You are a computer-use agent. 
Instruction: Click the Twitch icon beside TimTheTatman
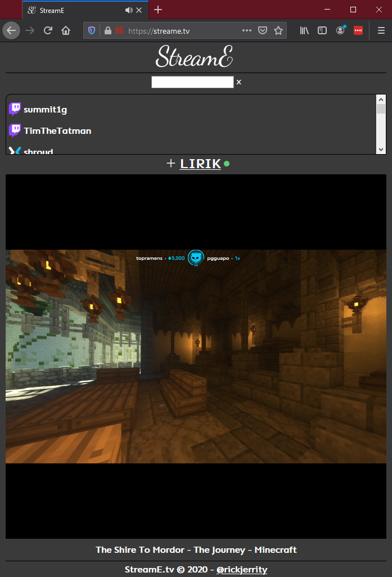pos(15,130)
